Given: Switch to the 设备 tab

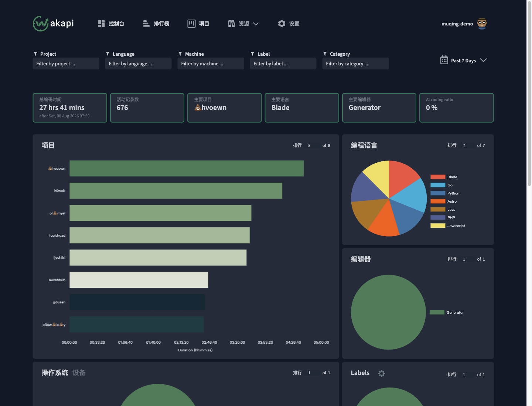Looking at the screenshot, I should pos(79,373).
